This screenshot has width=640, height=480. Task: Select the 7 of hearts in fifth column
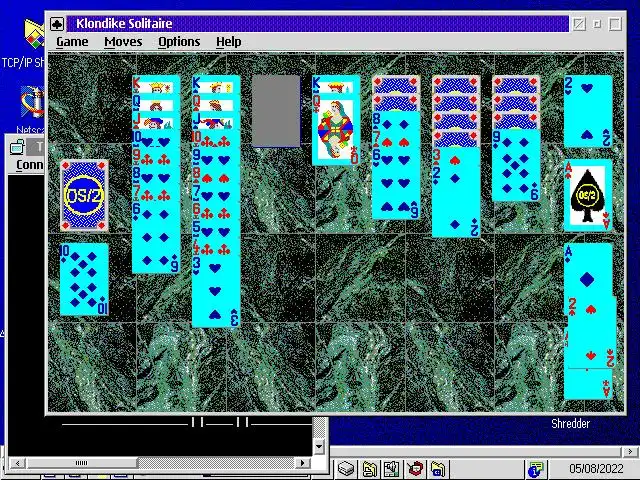pyautogui.click(x=396, y=139)
